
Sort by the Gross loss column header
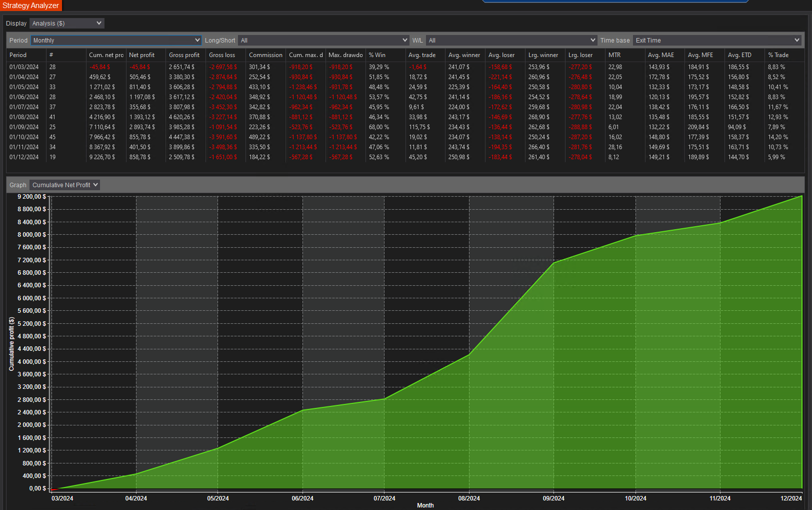226,55
